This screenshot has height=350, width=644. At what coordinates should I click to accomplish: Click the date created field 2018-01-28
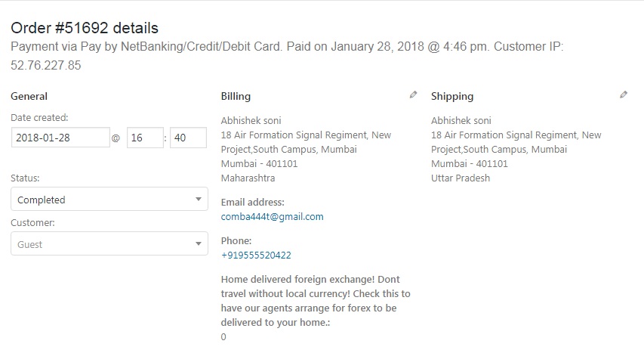point(60,138)
